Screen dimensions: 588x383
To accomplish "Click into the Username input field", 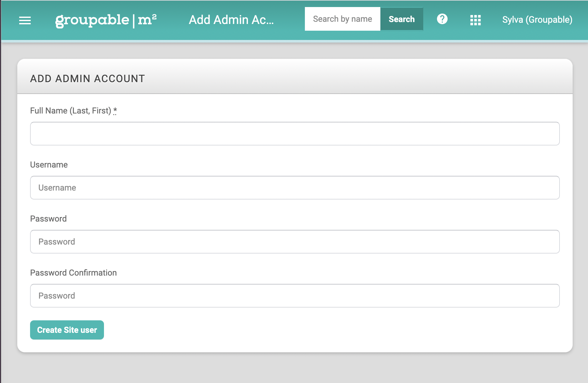I will click(295, 188).
